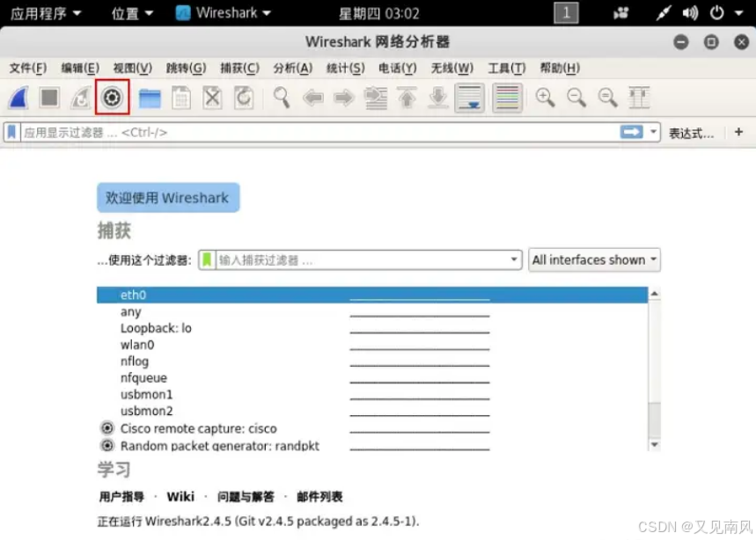
Task: Find a packet magnifier icon
Action: pyautogui.click(x=282, y=98)
